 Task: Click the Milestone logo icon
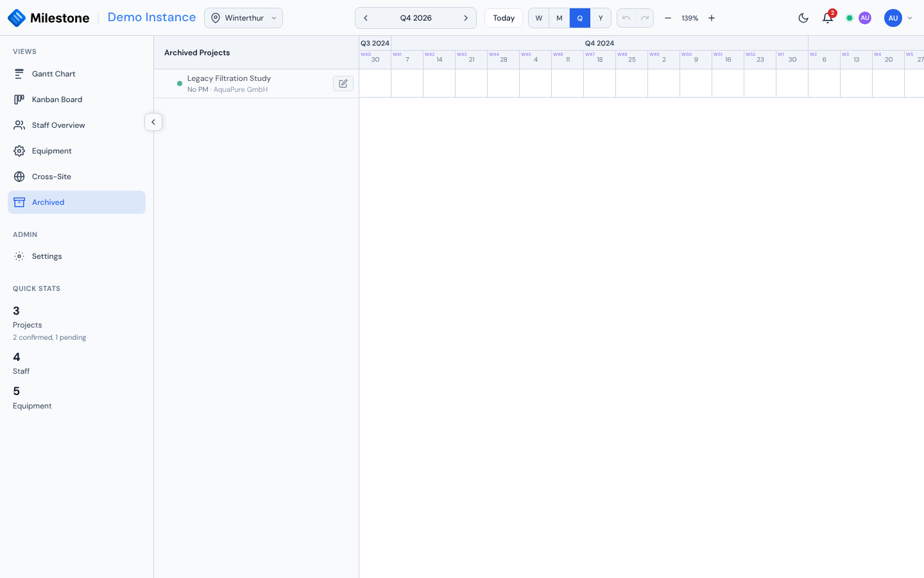pyautogui.click(x=17, y=18)
